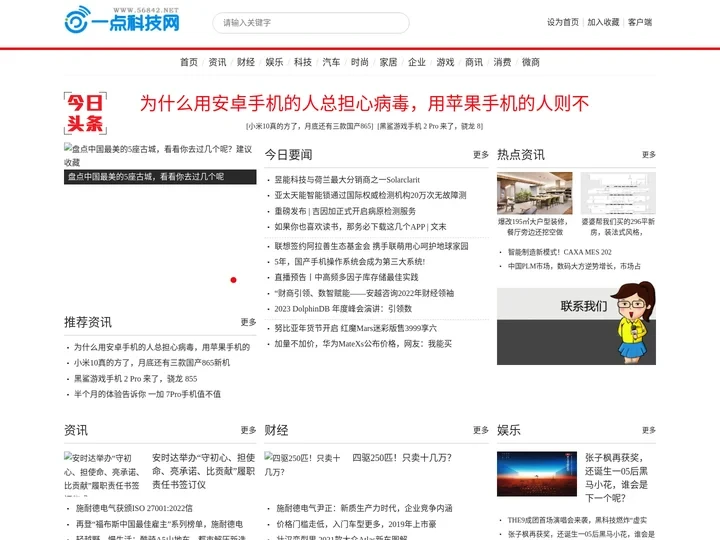
Task: Click 更多 beside 热点资讯
Action: point(648,155)
